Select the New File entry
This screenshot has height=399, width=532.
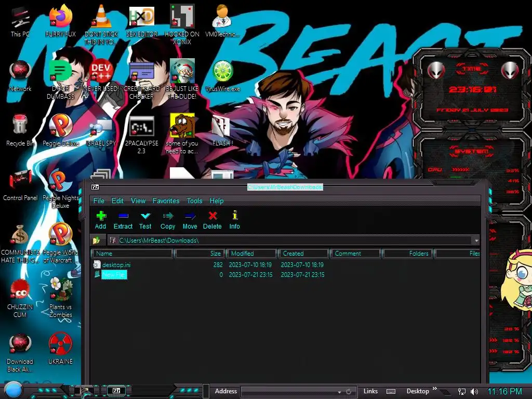114,274
